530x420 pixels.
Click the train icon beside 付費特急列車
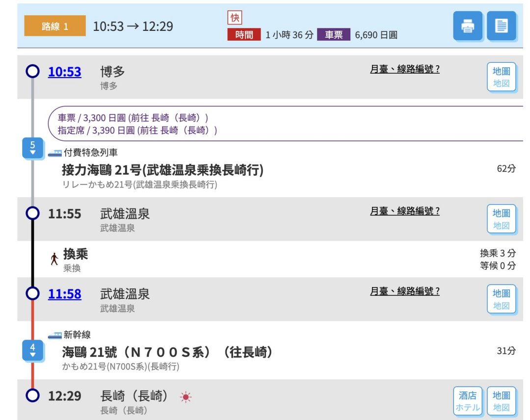coord(55,153)
